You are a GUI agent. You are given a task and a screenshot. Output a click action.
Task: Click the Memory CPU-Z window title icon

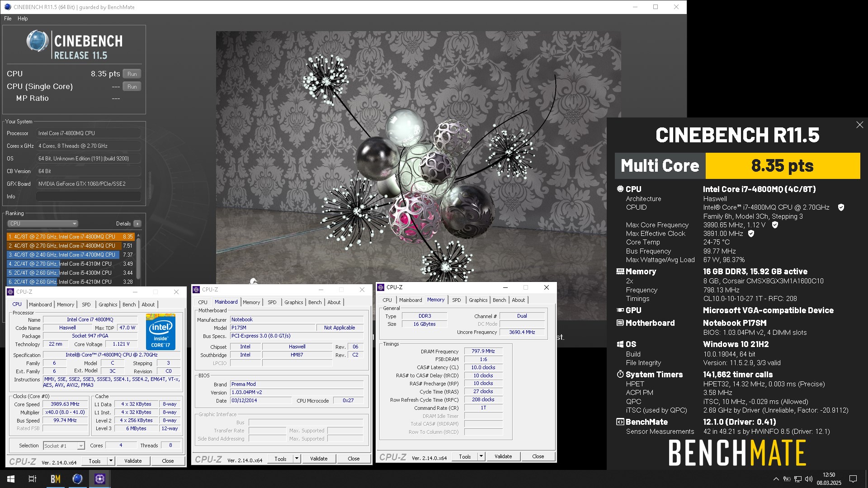(x=381, y=287)
